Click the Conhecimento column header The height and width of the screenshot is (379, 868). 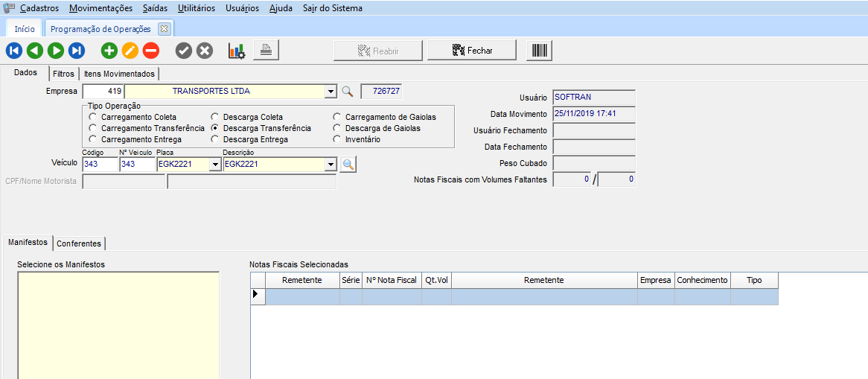(703, 281)
